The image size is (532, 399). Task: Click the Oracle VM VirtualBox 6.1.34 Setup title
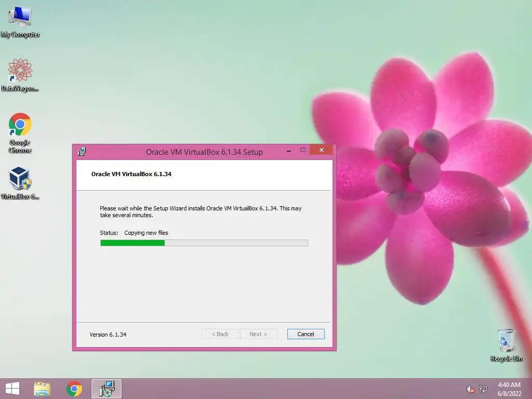204,152
